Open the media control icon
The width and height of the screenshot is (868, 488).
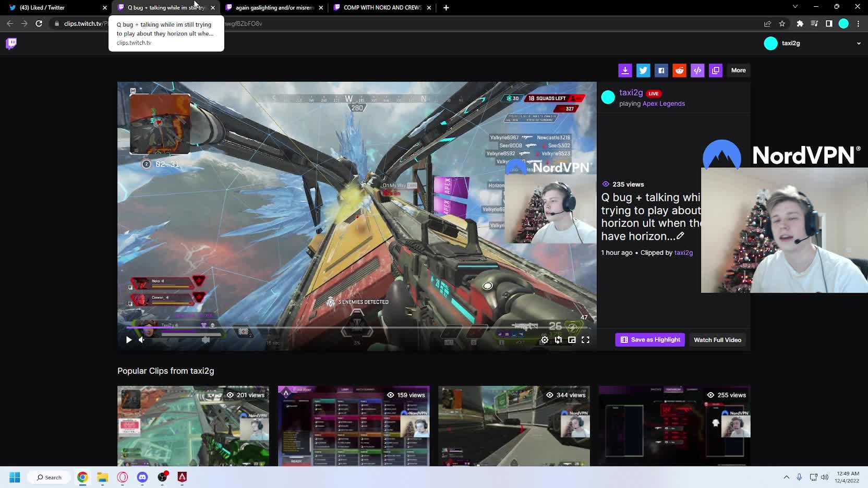(814, 23)
